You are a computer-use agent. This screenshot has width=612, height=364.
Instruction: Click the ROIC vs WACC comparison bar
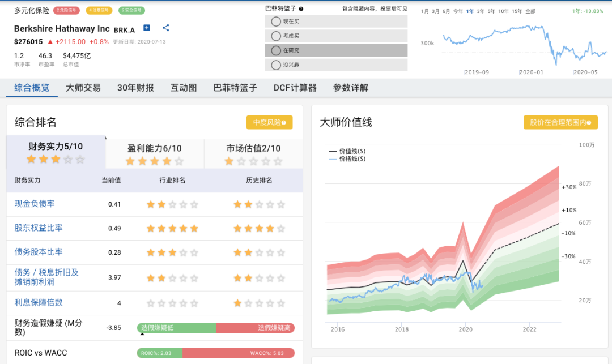pyautogui.click(x=216, y=353)
